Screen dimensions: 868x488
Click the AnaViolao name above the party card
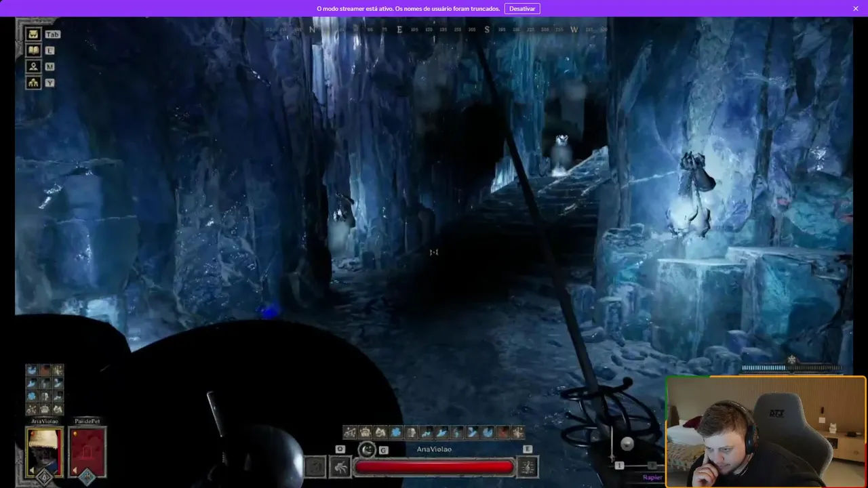[x=45, y=421]
